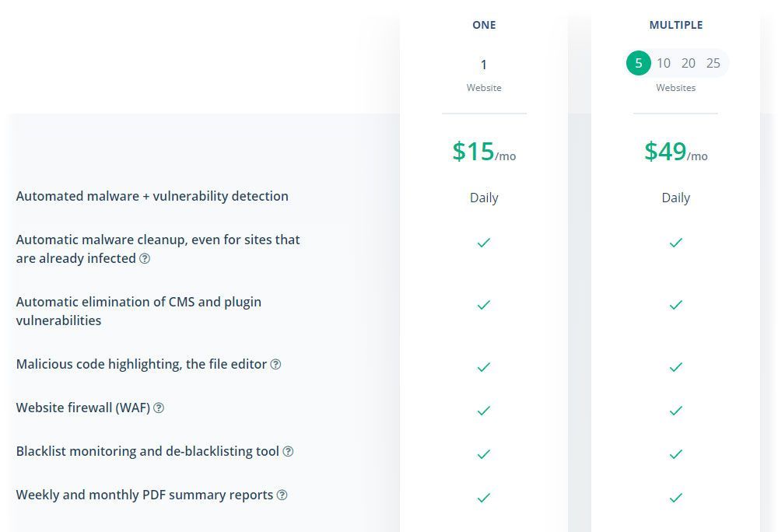The height and width of the screenshot is (532, 778).
Task: Click ONE plan checkmark for PDF reports
Action: [484, 497]
